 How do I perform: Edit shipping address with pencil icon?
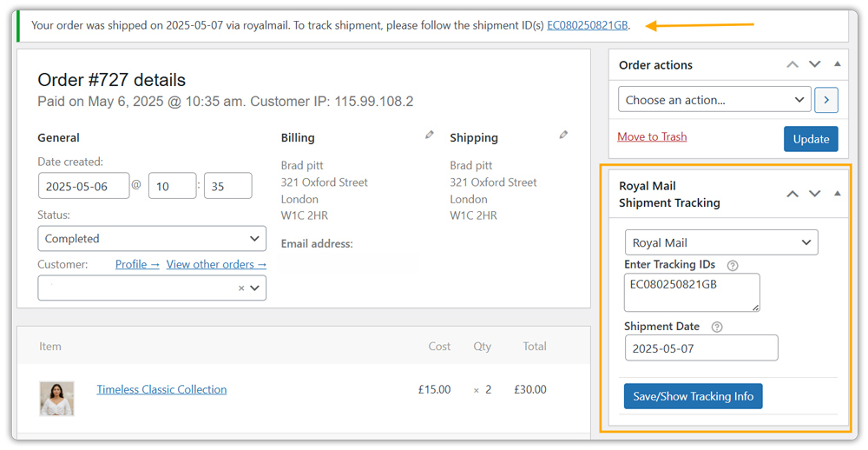coord(563,135)
